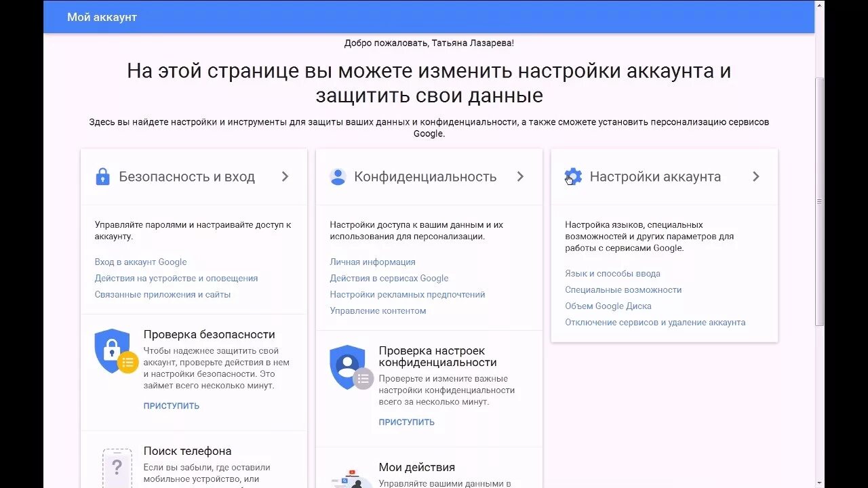Open the Специальные возможности link
The width and height of the screenshot is (868, 488).
coord(623,290)
